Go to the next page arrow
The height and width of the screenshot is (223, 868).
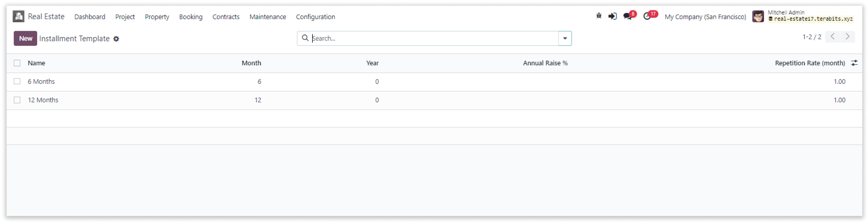click(x=847, y=37)
